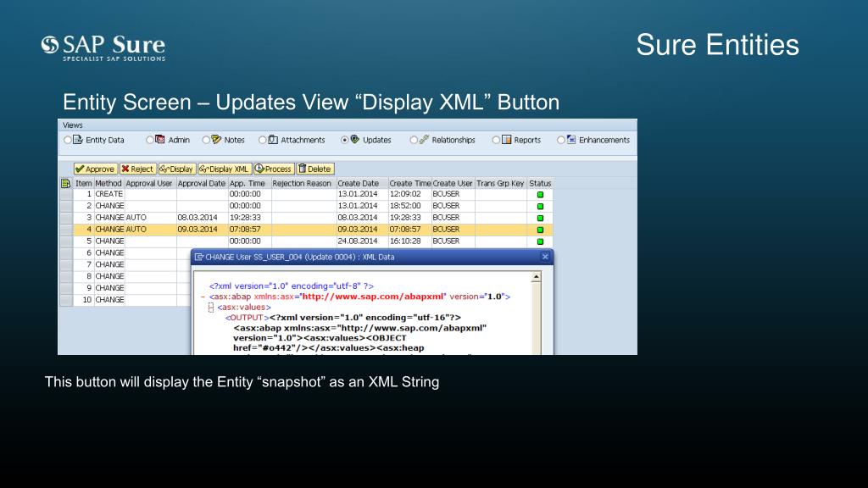Sort by the Method column header
Image resolution: width=868 pixels, height=488 pixels.
pyautogui.click(x=108, y=183)
